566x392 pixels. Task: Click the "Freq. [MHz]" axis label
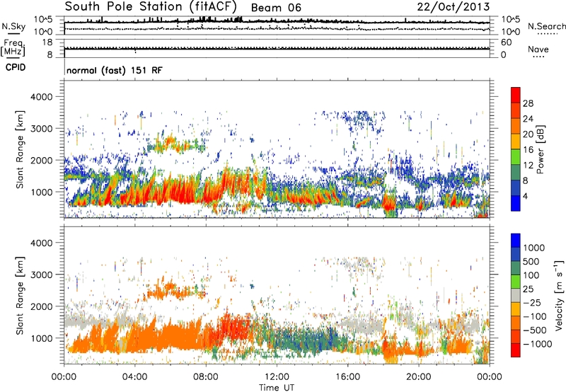point(13,48)
